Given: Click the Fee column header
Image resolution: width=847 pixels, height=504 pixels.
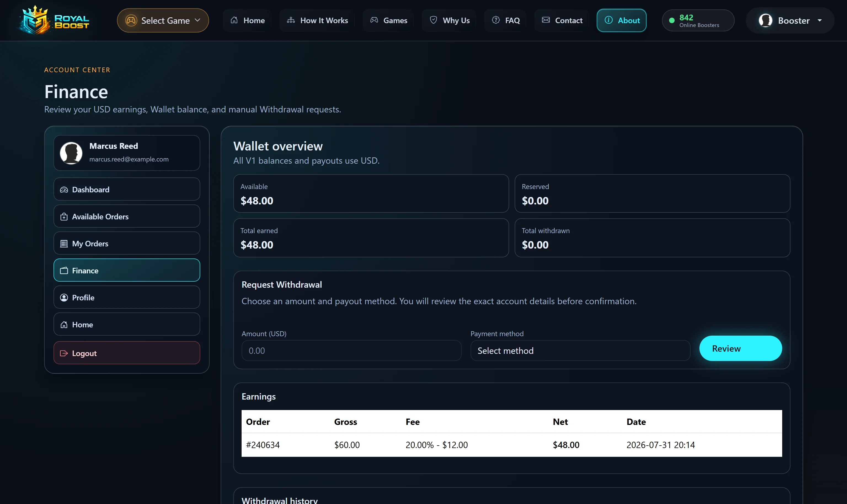Looking at the screenshot, I should point(412,422).
